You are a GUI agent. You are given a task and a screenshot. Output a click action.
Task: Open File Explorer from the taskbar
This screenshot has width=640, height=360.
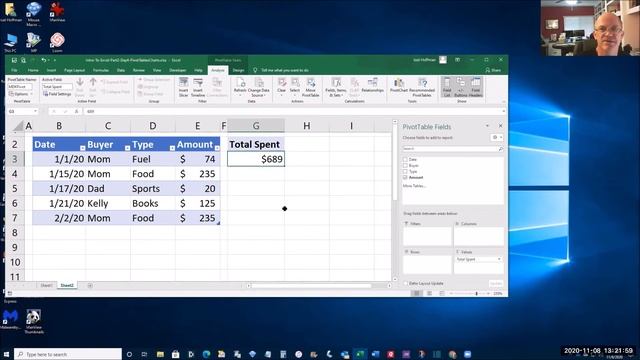pyautogui.click(x=160, y=354)
